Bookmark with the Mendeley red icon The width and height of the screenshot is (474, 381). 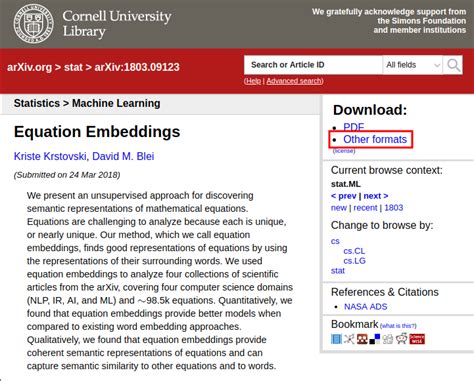click(362, 339)
